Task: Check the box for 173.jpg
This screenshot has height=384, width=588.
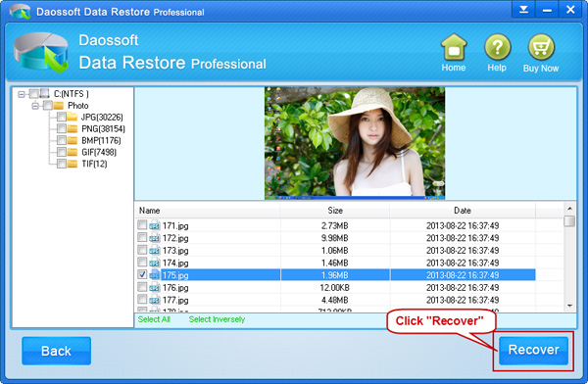Action: tap(142, 250)
